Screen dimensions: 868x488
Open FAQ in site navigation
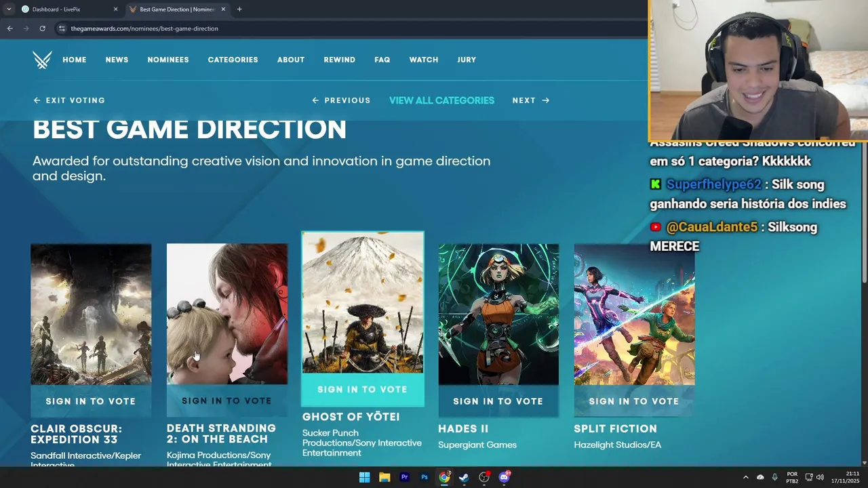(x=382, y=60)
